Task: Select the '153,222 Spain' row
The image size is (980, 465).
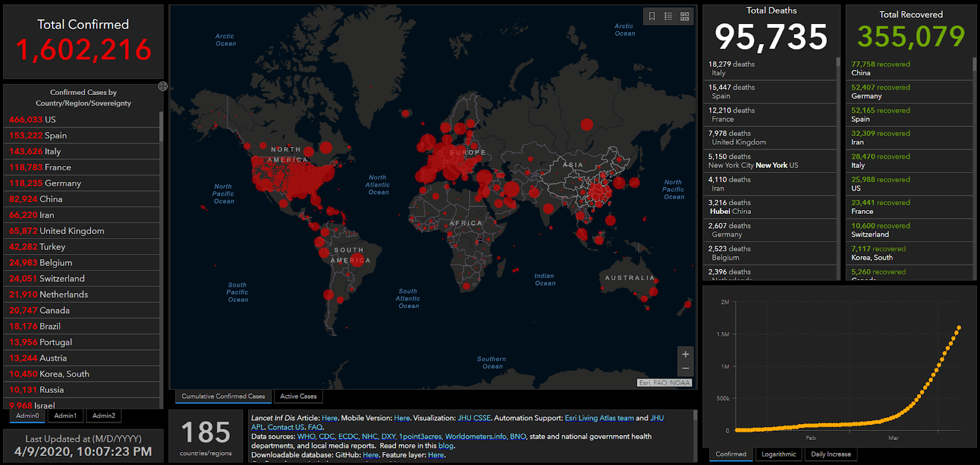Action: point(82,135)
